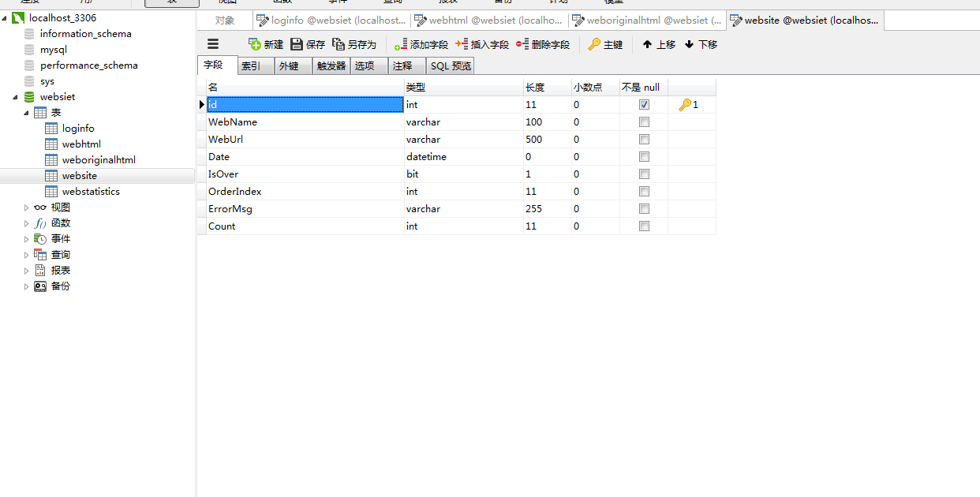Switch to the Triggers (触发器) tab
The width and height of the screenshot is (980, 497).
pos(331,65)
